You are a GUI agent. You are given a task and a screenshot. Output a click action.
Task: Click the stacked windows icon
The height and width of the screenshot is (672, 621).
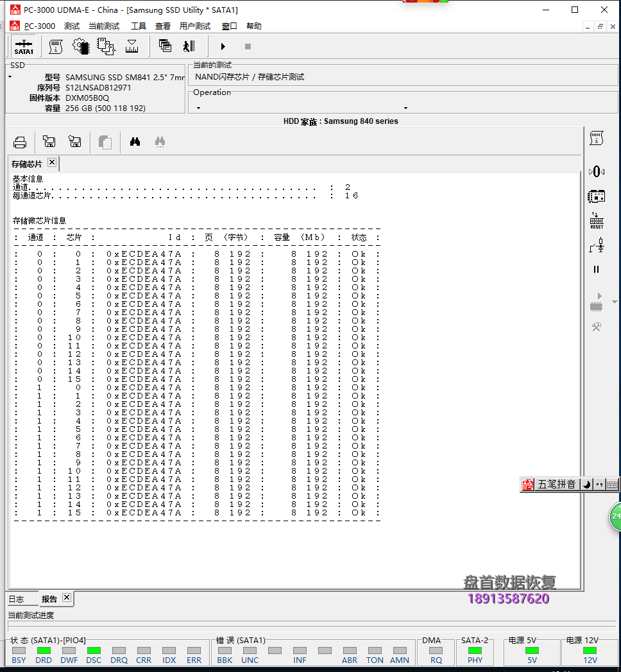point(165,46)
